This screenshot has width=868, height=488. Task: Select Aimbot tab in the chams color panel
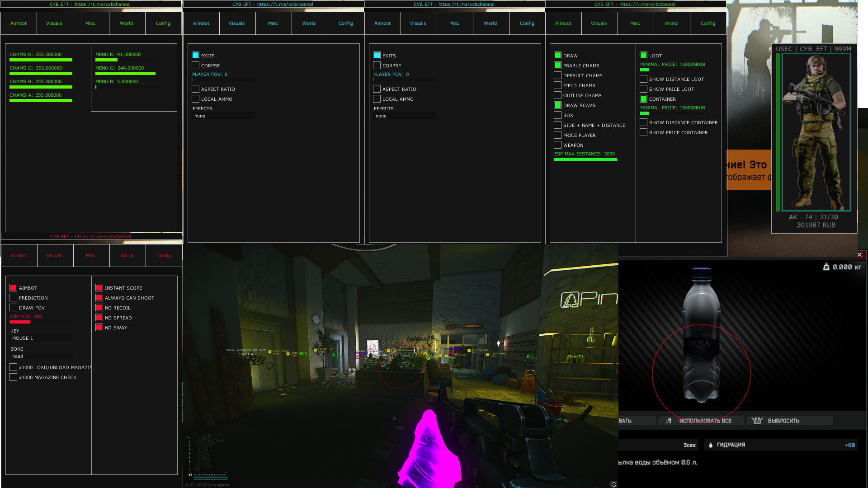point(19,23)
